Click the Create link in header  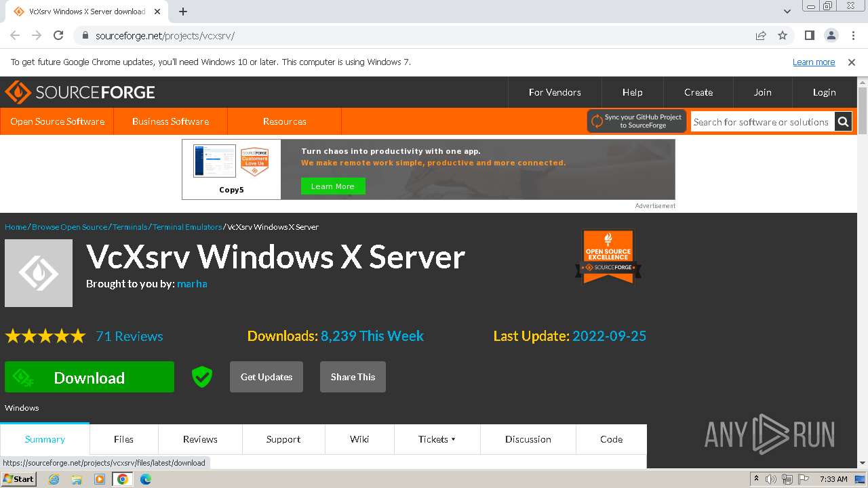point(698,92)
